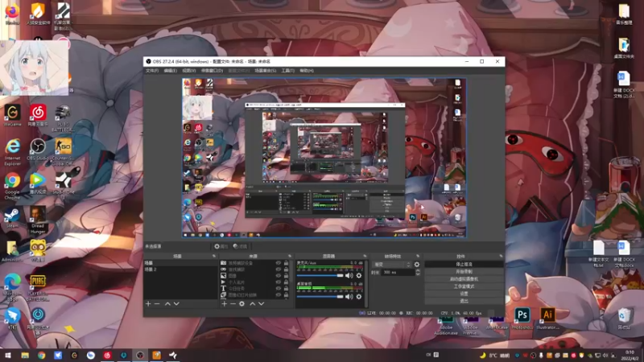
Task: Add a new scene with the plus icon
Action: click(x=148, y=304)
